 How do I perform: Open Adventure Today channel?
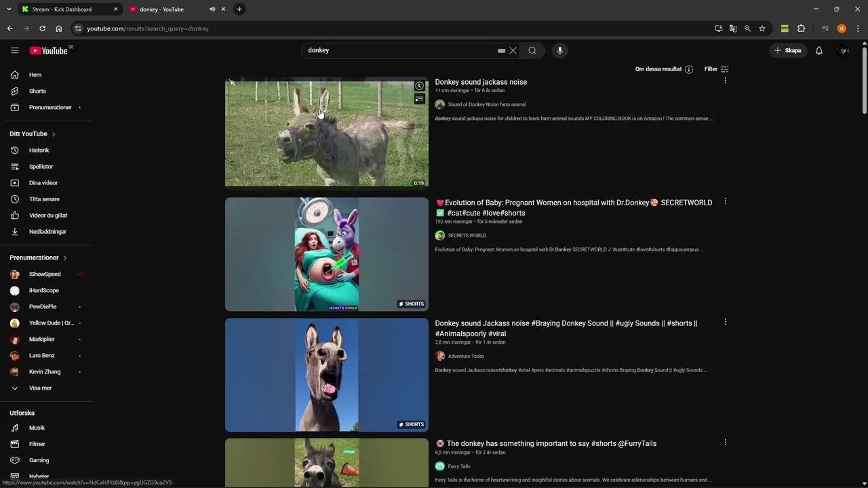coord(466,356)
